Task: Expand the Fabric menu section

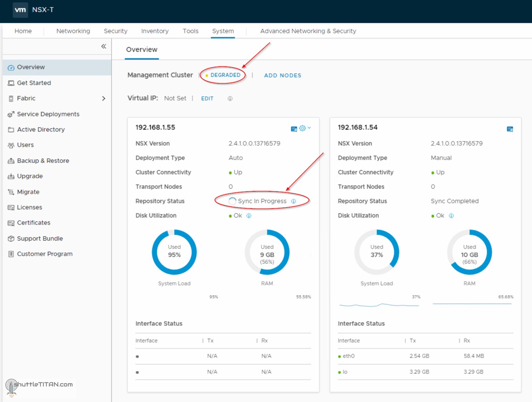Action: [103, 99]
